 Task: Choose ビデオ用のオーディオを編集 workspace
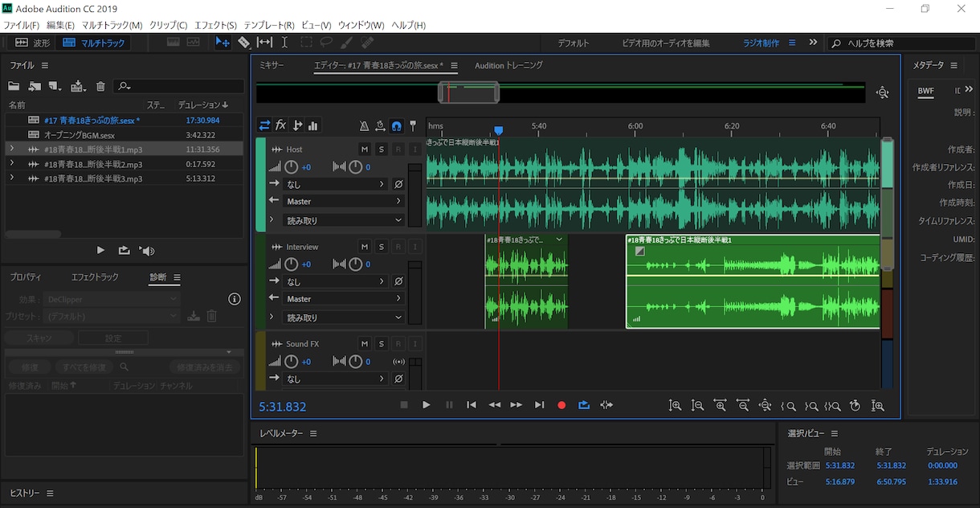click(x=666, y=43)
